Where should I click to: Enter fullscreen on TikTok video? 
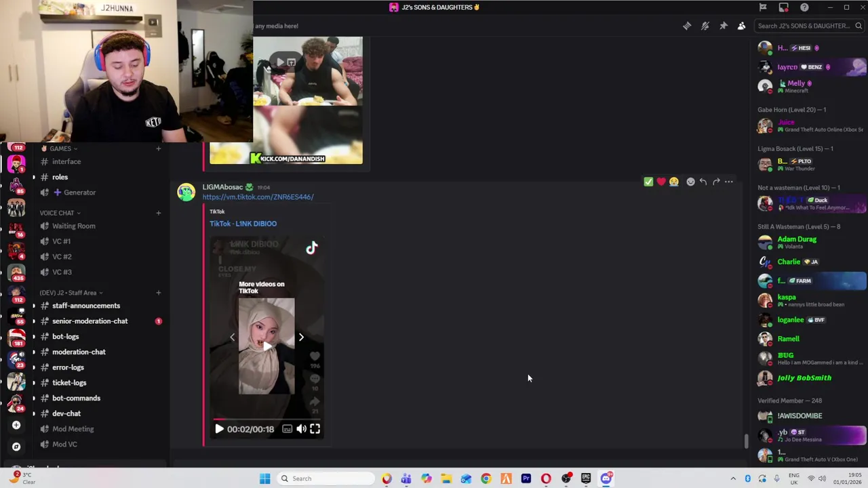pyautogui.click(x=315, y=429)
